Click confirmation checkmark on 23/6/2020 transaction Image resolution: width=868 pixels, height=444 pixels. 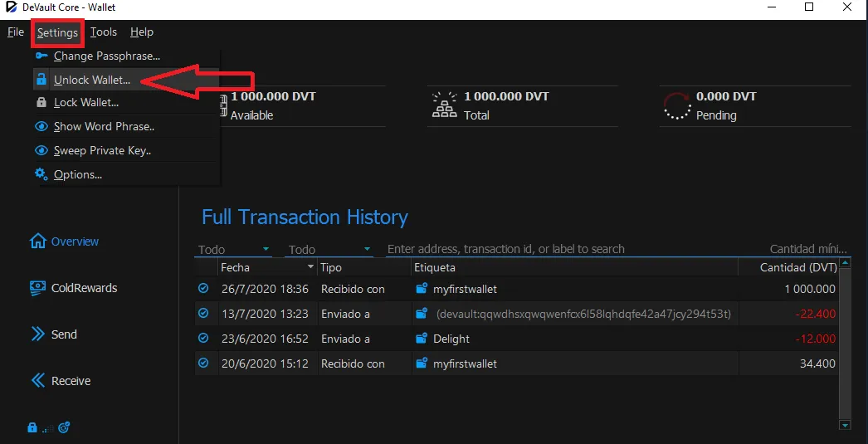(x=203, y=338)
